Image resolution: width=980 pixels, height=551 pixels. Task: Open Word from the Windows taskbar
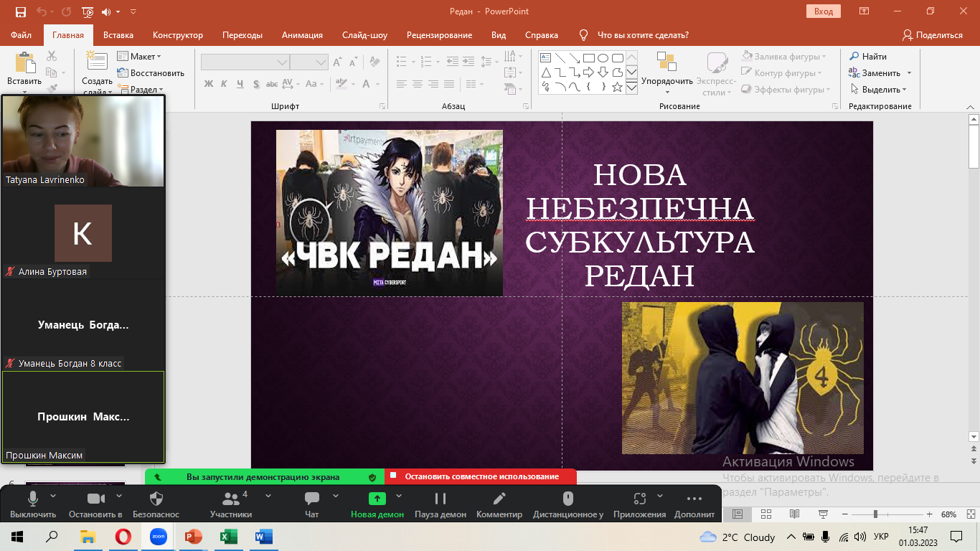pyautogui.click(x=263, y=537)
